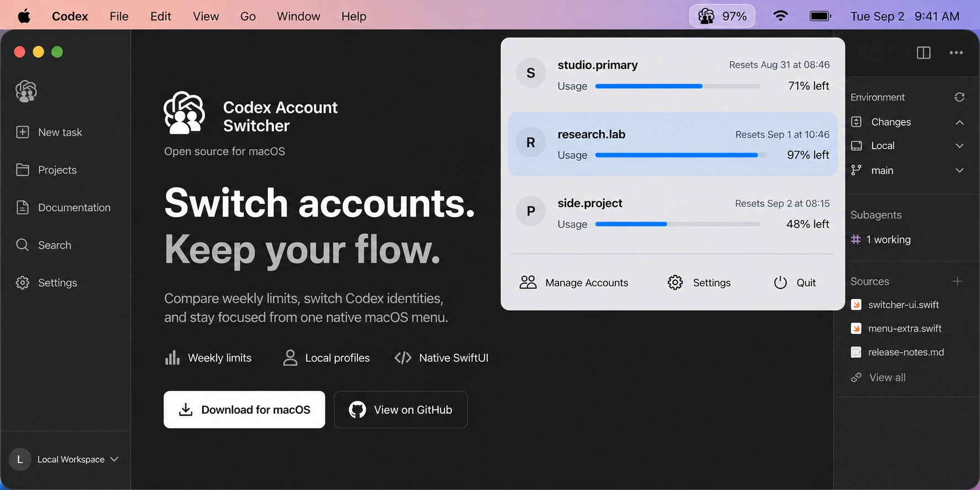Collapse the Changes section chevron
This screenshot has width=980, height=490.
point(960,122)
